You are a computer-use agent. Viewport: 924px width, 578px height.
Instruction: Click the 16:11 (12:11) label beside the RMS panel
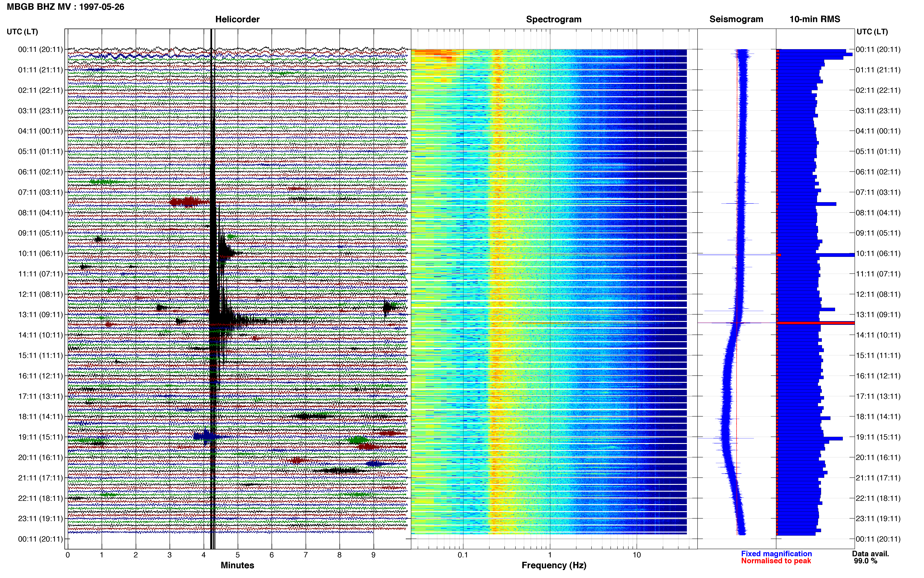[878, 376]
